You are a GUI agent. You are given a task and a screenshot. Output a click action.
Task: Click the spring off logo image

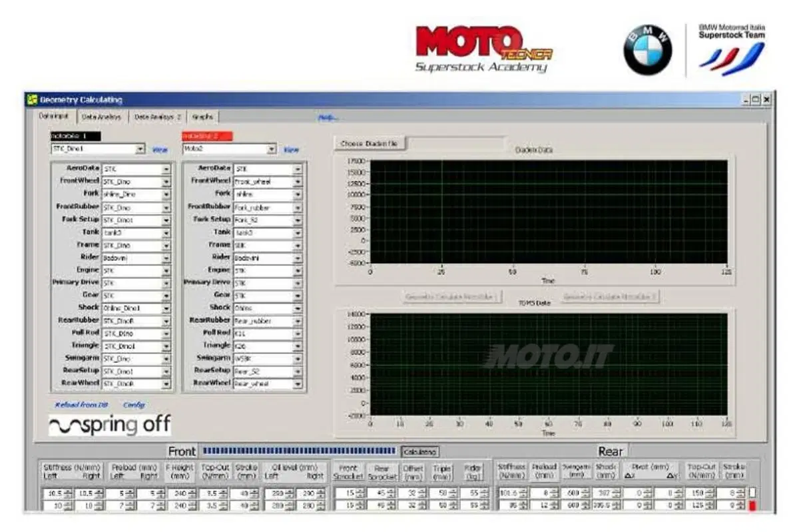[110, 425]
